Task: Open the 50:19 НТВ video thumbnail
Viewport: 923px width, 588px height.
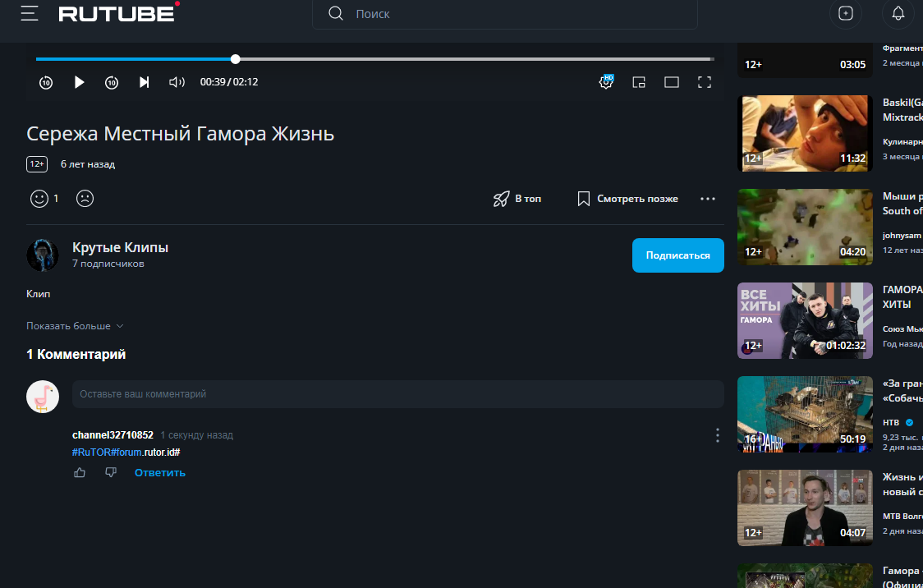Action: [805, 415]
